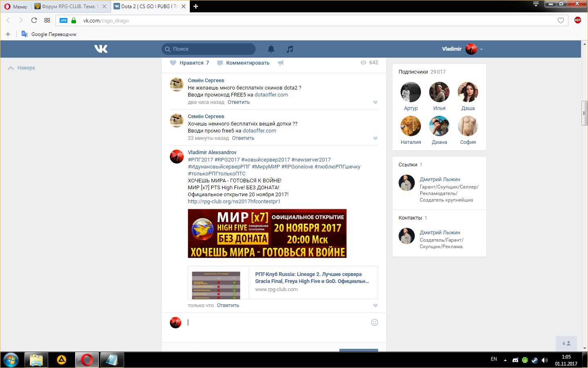Reload the page with refresh icon
Screen dimensions: 588x368
click(x=34, y=20)
